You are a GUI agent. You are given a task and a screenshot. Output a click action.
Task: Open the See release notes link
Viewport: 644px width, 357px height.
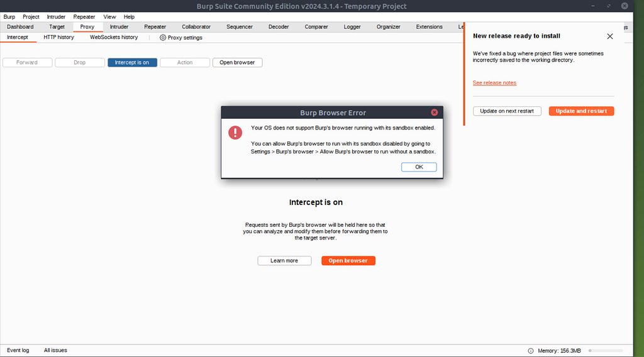[x=494, y=83]
